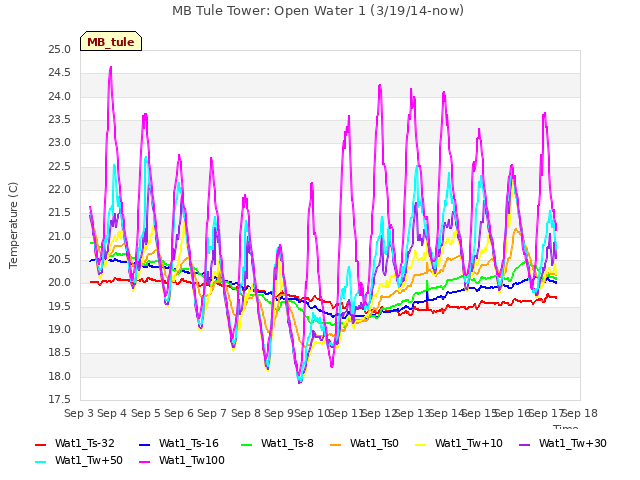Click the 19.0 y-axis tick label
This screenshot has height=480, width=640.
[60, 330]
